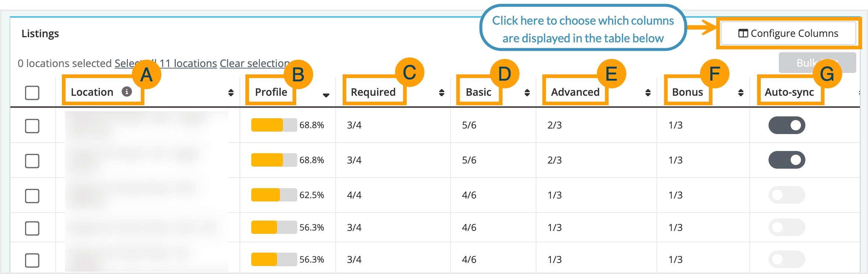Click the 62.5% profile progress bar
Image resolution: width=868 pixels, height=274 pixels.
[274, 195]
